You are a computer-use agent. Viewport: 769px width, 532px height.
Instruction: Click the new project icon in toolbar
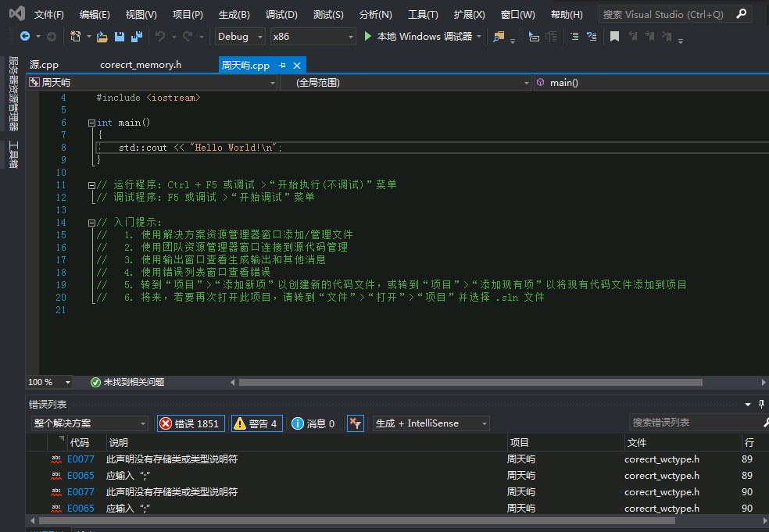pyautogui.click(x=76, y=36)
